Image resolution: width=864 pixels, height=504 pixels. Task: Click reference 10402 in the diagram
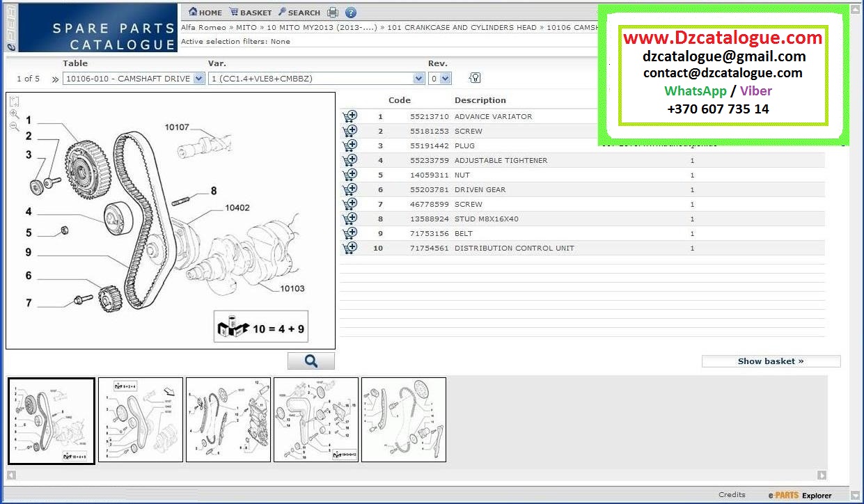237,207
